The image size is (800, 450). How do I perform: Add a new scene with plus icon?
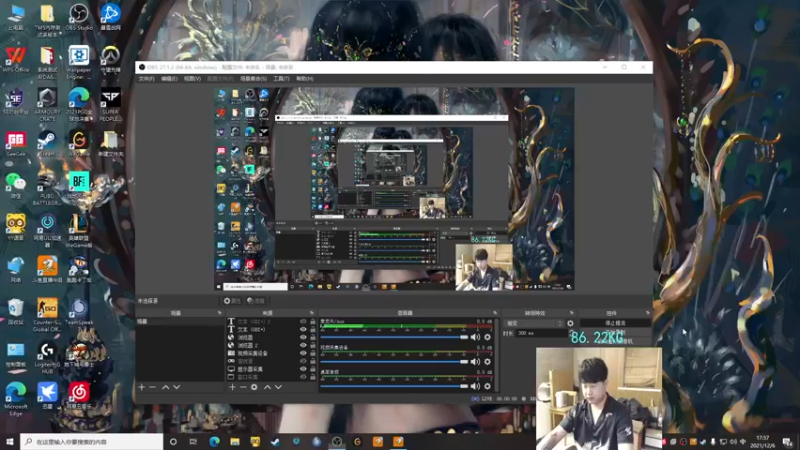[142, 387]
